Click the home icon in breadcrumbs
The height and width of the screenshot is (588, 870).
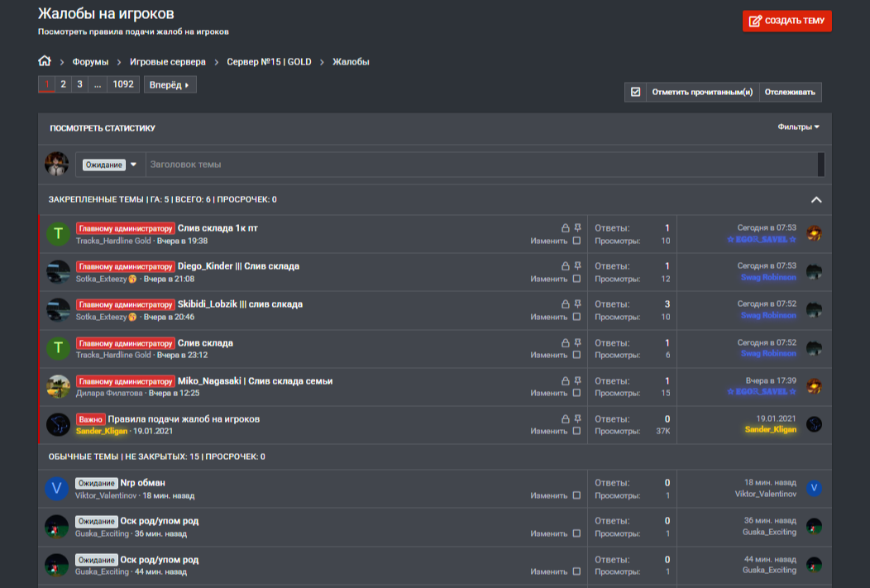[45, 61]
